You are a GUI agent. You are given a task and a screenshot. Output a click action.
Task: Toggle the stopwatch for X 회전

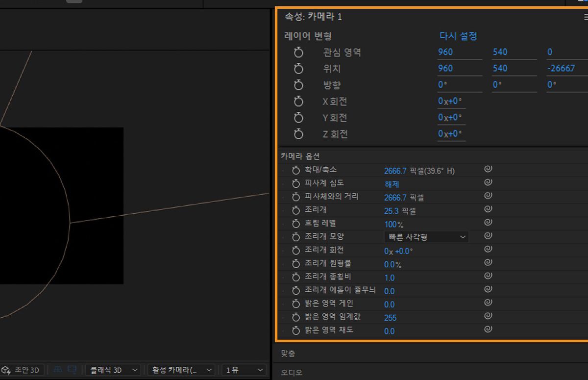pyautogui.click(x=299, y=101)
